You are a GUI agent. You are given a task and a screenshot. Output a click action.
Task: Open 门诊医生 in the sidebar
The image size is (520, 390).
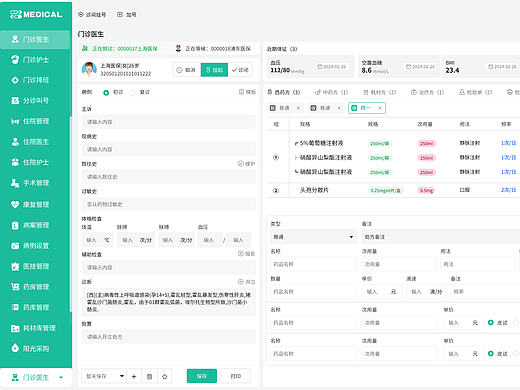tap(35, 39)
